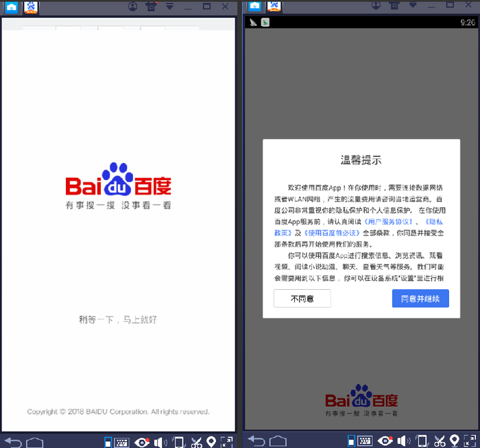This screenshot has width=480, height=448.
Task: Minimize the left emulator window
Action: click(188, 8)
